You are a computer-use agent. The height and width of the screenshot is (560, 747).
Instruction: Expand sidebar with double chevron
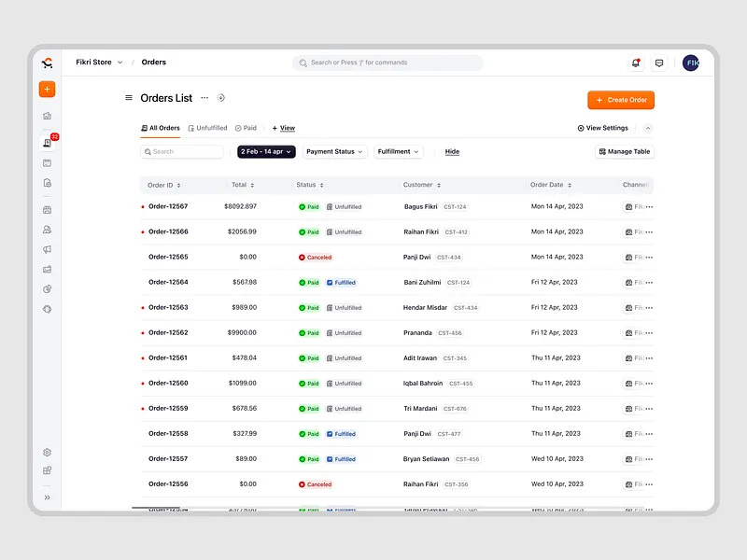pyautogui.click(x=47, y=497)
